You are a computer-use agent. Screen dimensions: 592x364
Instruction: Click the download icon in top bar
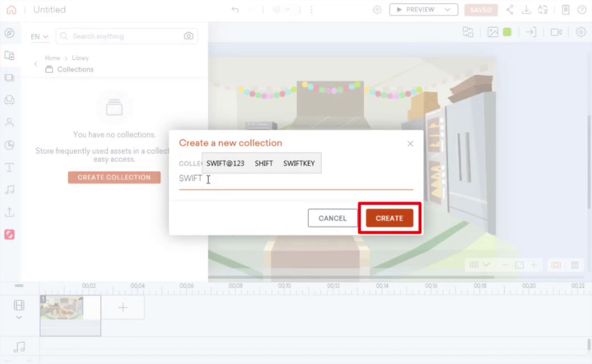(526, 10)
